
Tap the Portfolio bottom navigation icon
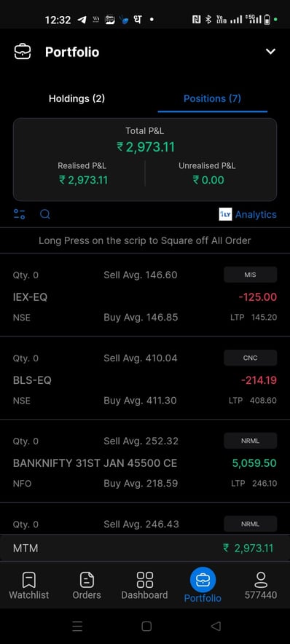203,579
